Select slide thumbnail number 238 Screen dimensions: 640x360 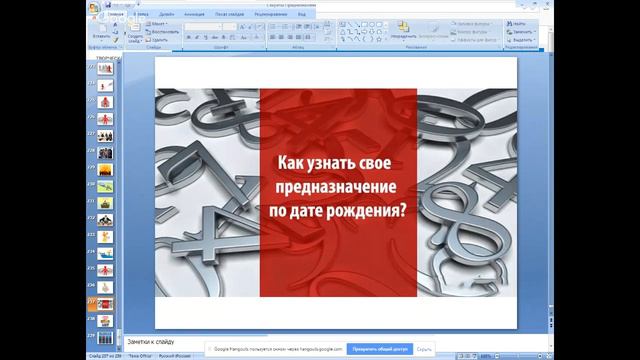point(105,321)
